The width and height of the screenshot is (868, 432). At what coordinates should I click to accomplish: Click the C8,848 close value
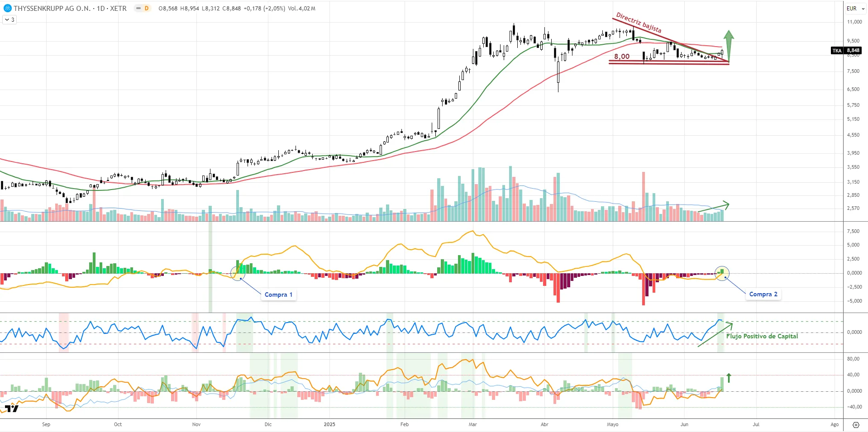pyautogui.click(x=232, y=8)
